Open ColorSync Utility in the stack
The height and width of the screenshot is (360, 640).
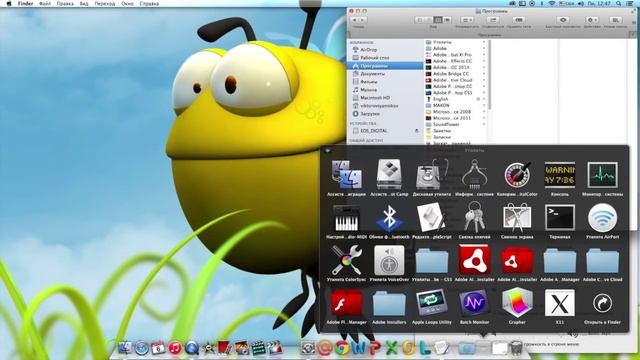tap(347, 260)
